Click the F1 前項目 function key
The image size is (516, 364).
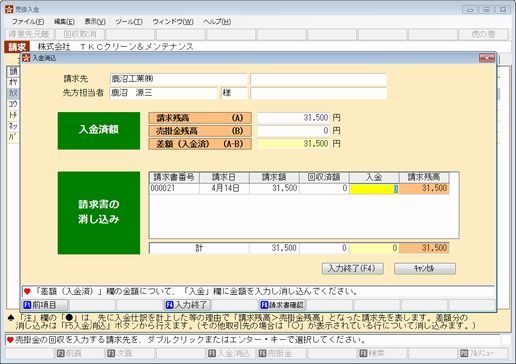click(45, 305)
